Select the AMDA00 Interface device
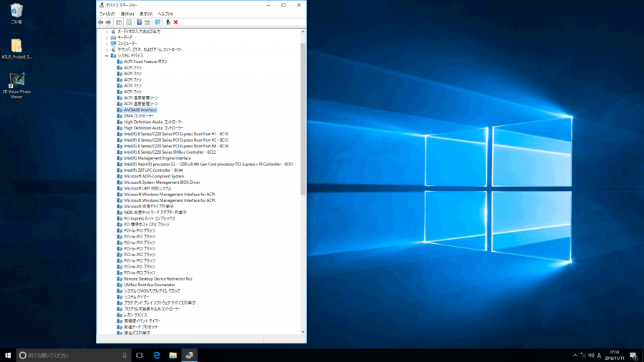The width and height of the screenshot is (644, 362). [x=140, y=109]
